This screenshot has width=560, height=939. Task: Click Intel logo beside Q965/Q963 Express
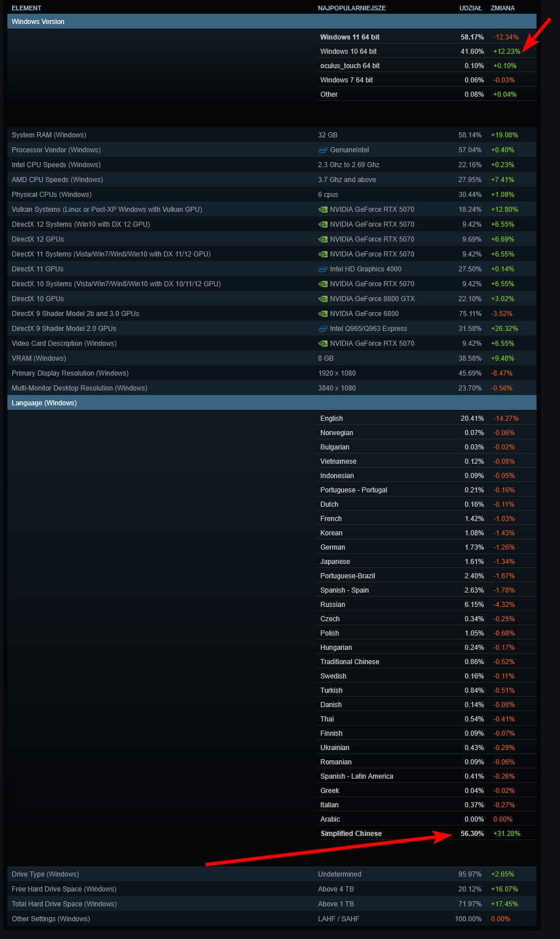323,329
